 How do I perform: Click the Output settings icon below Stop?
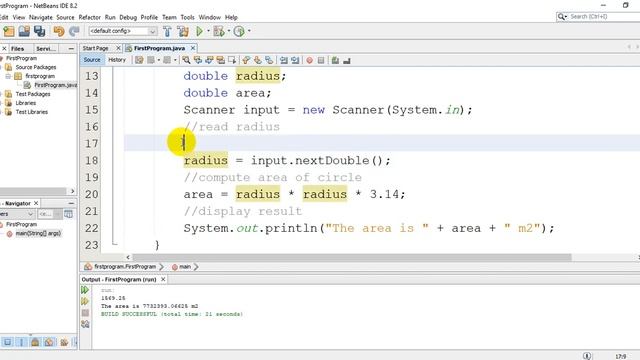point(85,324)
